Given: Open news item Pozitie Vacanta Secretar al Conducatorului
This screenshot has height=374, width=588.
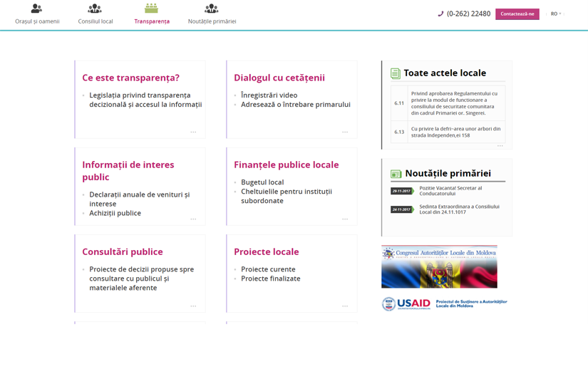Looking at the screenshot, I should tap(450, 191).
